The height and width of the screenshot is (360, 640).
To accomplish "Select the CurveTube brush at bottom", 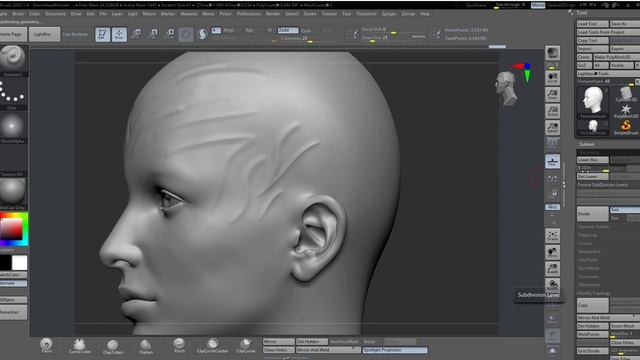I will tap(79, 346).
